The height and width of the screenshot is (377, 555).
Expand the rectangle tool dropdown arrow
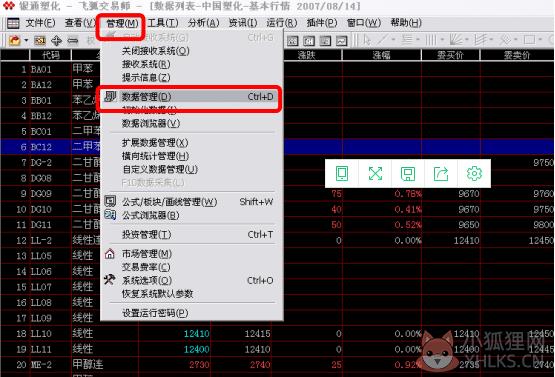point(540,40)
